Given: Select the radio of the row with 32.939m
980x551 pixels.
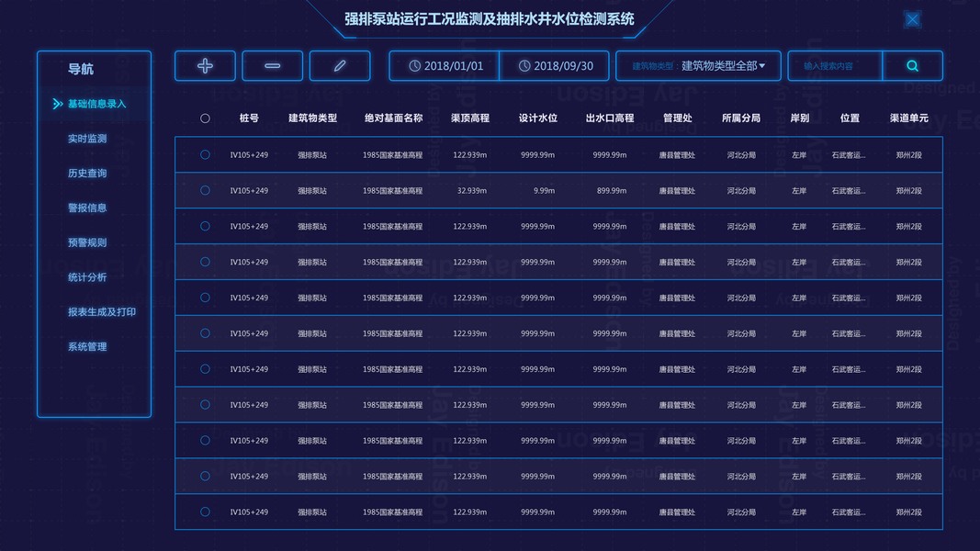Looking at the screenshot, I should (x=205, y=190).
